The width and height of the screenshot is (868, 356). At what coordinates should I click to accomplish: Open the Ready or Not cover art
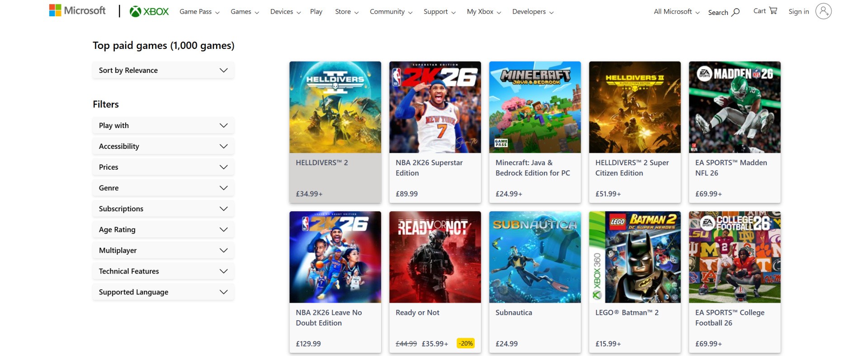[435, 257]
